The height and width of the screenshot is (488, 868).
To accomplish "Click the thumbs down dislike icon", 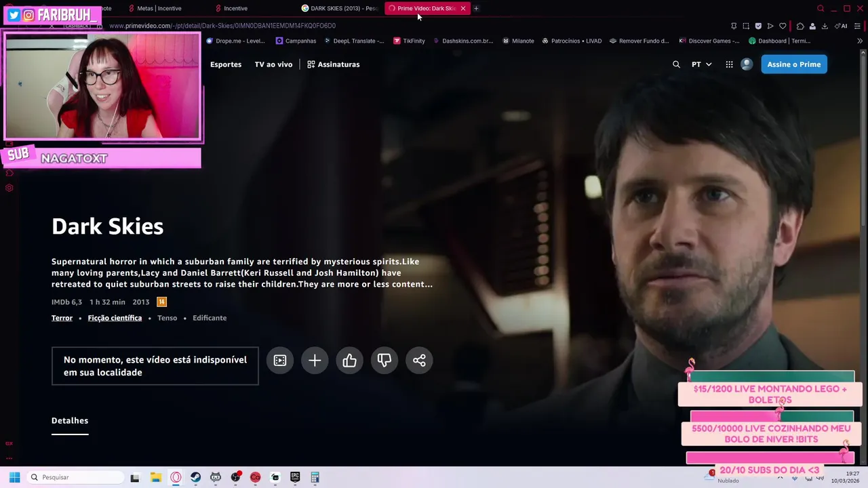I will 384,361.
